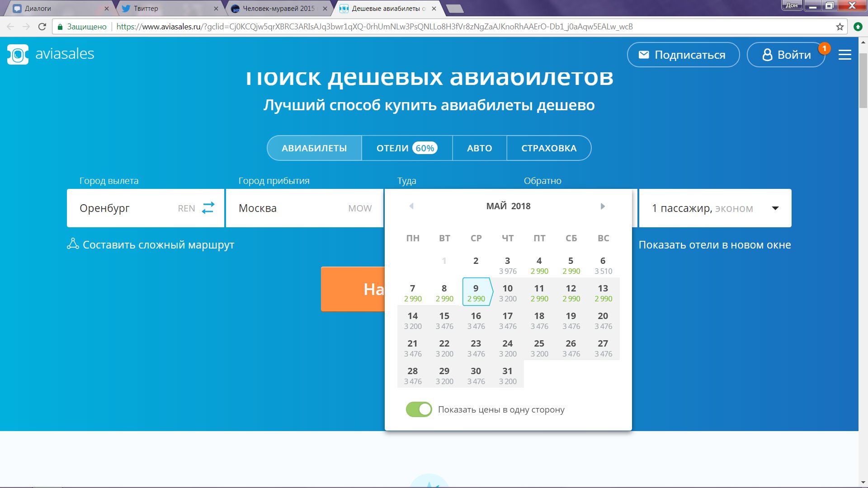Screen dimensions: 868x488
Task: Toggle one-way price display switch
Action: [419, 409]
